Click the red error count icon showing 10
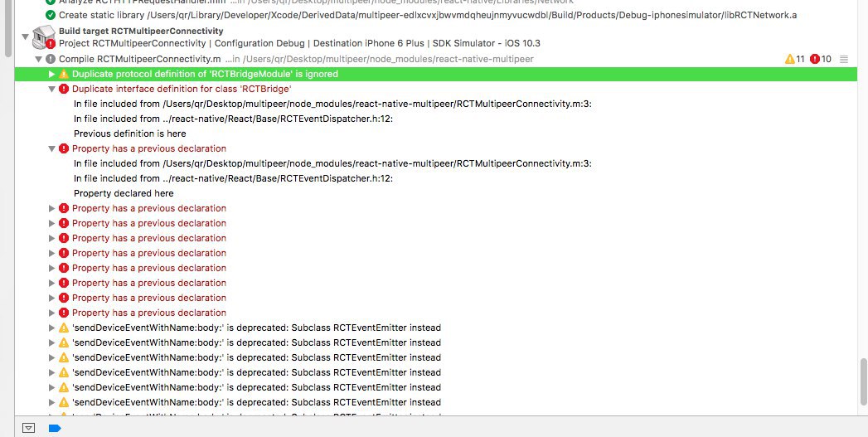Viewport: 868px width, 437px height. [x=815, y=59]
